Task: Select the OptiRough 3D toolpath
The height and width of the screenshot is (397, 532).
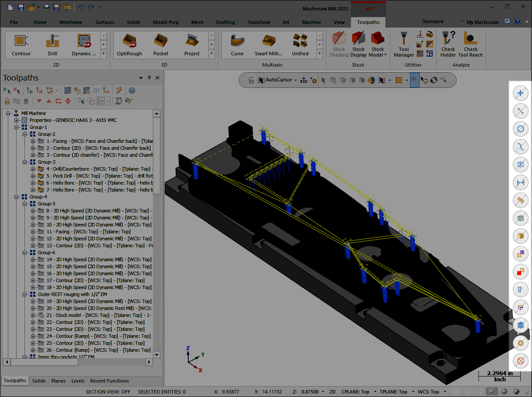Action: click(x=129, y=44)
